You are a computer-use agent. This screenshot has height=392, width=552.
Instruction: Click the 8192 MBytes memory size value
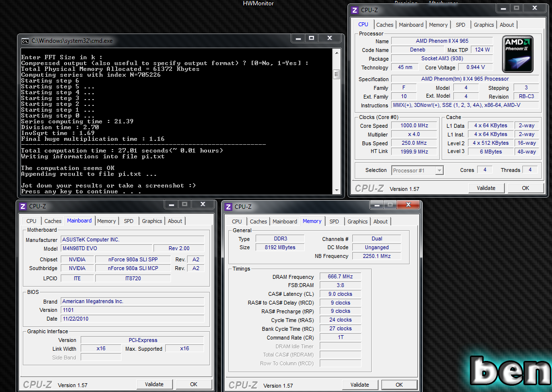click(x=280, y=247)
